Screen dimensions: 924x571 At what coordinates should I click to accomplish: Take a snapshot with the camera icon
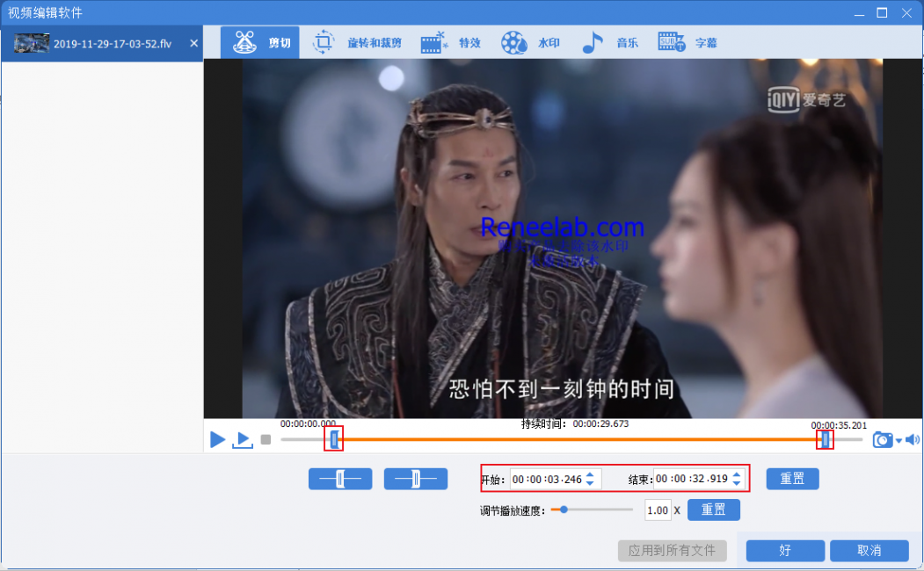(882, 440)
